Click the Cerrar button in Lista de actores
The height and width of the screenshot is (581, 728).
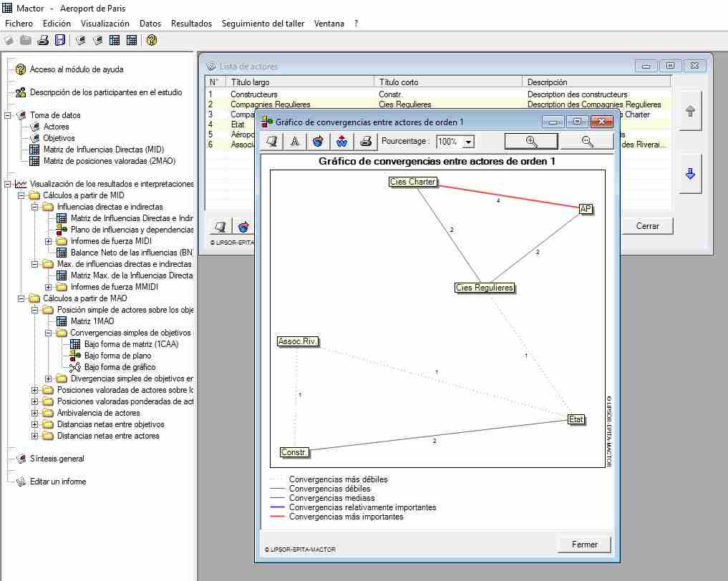click(x=647, y=226)
